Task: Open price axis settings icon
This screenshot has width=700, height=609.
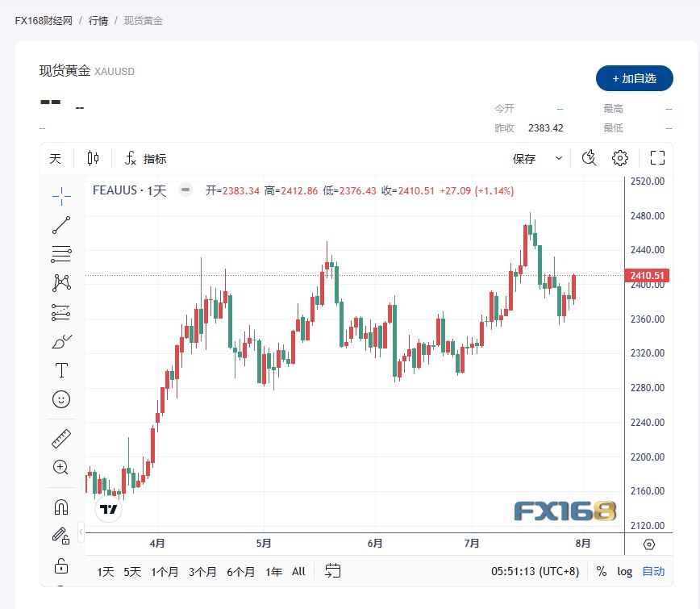Action: [648, 544]
